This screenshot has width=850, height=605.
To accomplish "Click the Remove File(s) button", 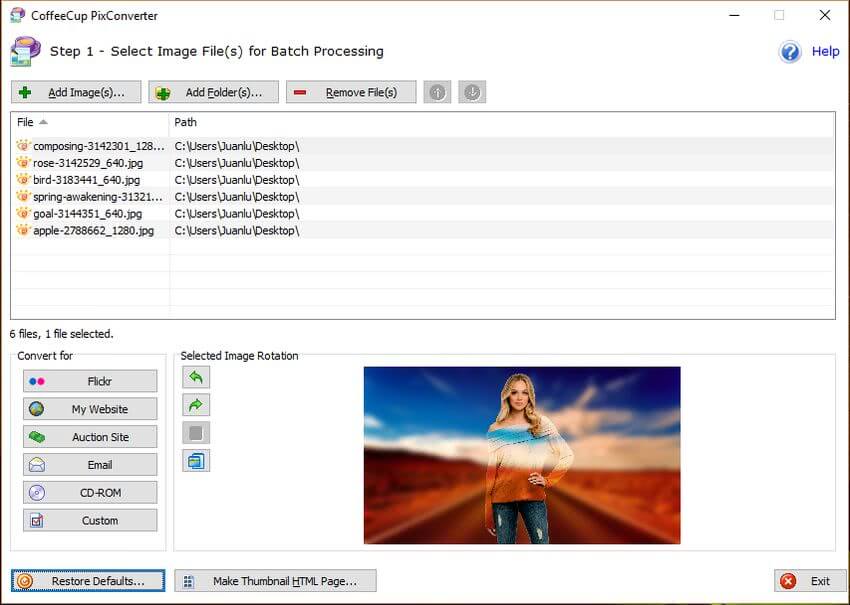I will pyautogui.click(x=351, y=92).
